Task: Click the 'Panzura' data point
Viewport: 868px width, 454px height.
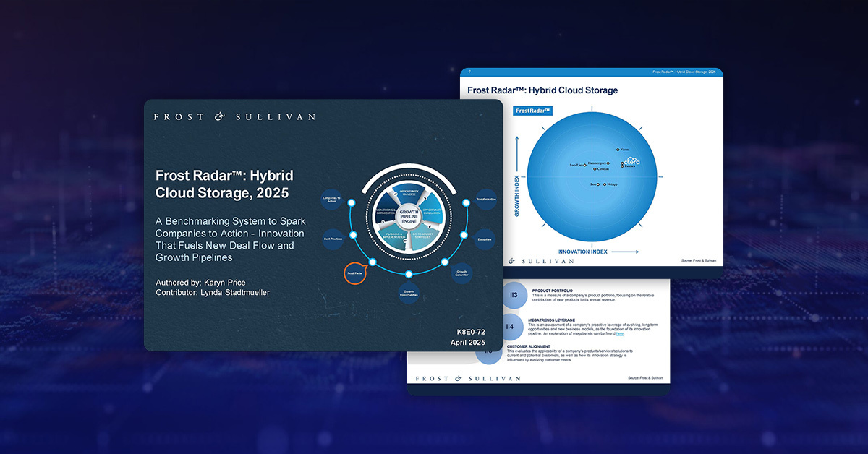Action: pyautogui.click(x=623, y=168)
